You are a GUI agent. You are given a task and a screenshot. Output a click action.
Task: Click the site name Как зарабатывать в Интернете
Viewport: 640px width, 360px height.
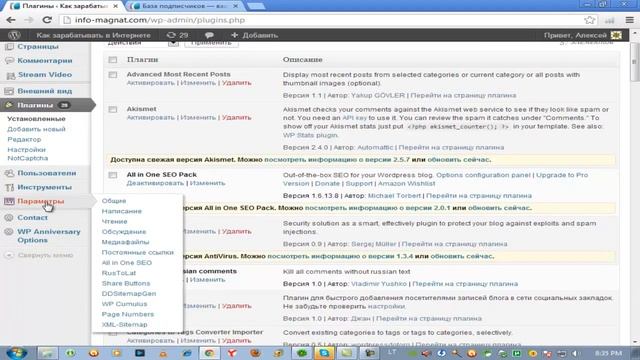pyautogui.click(x=93, y=35)
